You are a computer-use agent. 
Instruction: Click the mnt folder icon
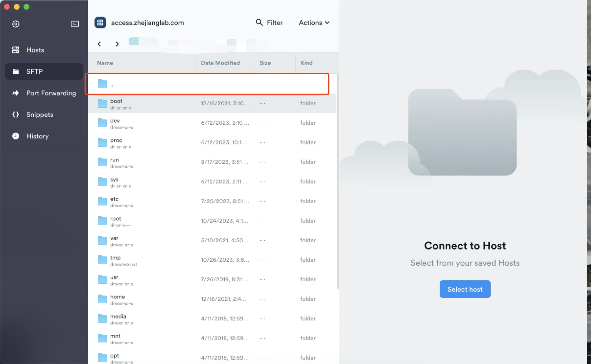(x=102, y=338)
